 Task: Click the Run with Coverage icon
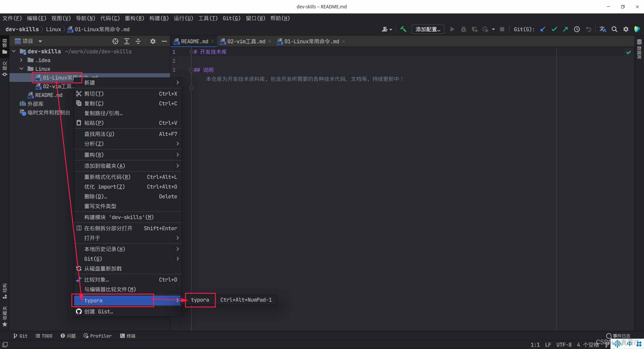pos(475,29)
